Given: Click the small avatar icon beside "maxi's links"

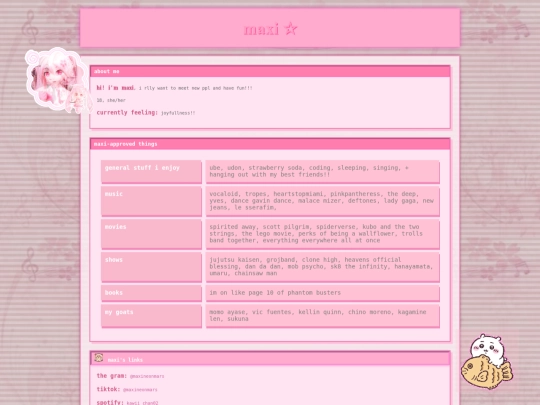Looking at the screenshot, I should pos(99,358).
